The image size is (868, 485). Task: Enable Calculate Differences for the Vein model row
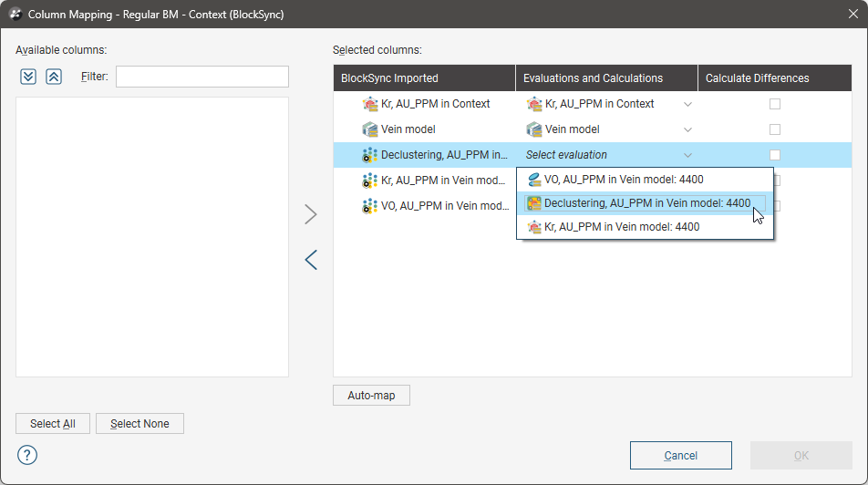(775, 129)
